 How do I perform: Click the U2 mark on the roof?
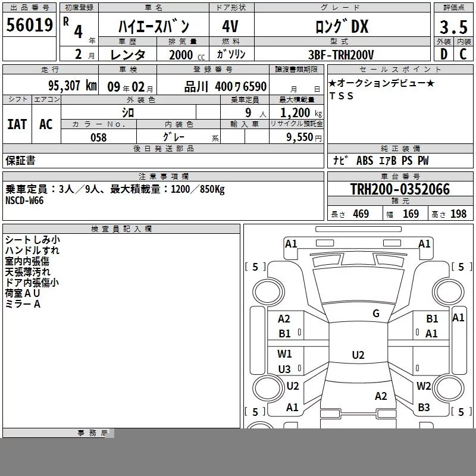tap(358, 355)
